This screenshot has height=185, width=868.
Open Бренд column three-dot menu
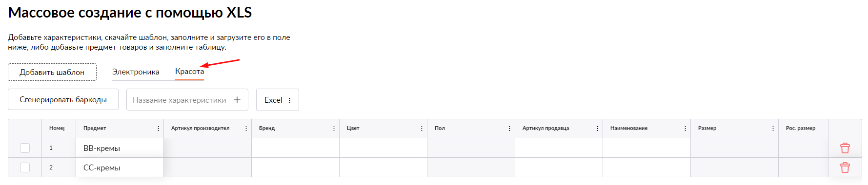pyautogui.click(x=334, y=129)
